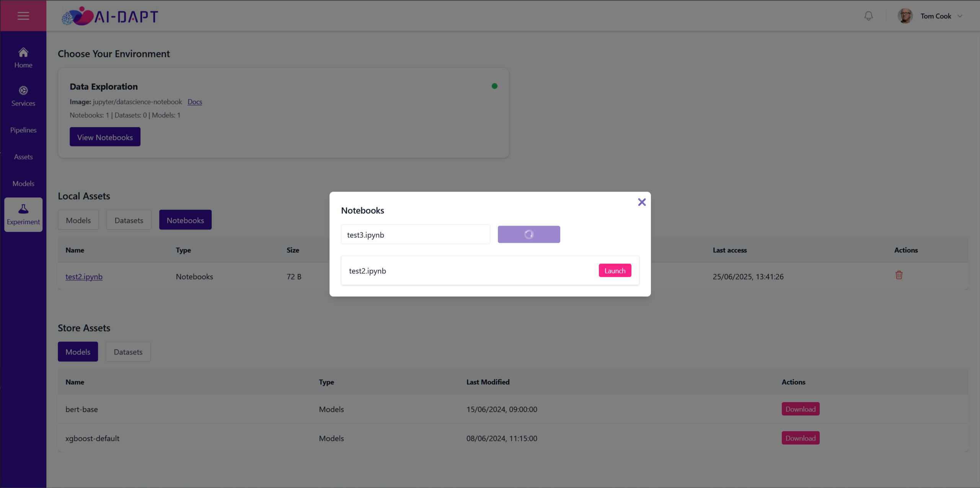Switch to Store Assets Datasets tab
Viewport: 980px width, 488px height.
click(x=128, y=351)
